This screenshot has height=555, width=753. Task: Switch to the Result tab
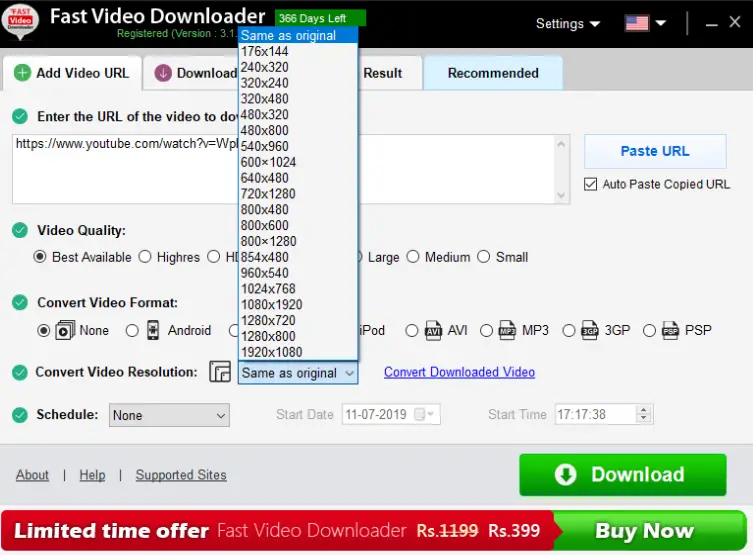[390, 73]
